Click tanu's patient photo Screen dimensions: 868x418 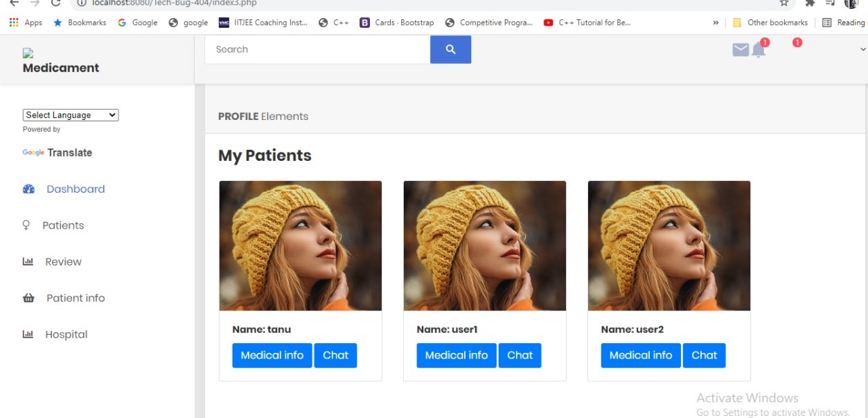coord(301,246)
